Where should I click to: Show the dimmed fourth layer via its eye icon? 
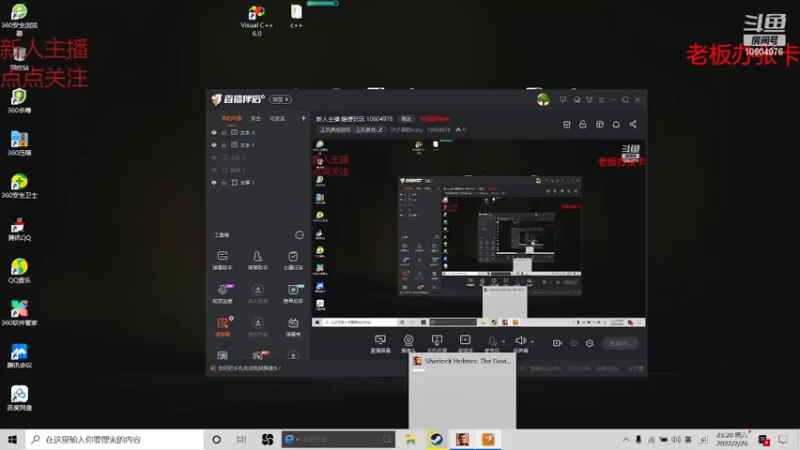tap(214, 170)
